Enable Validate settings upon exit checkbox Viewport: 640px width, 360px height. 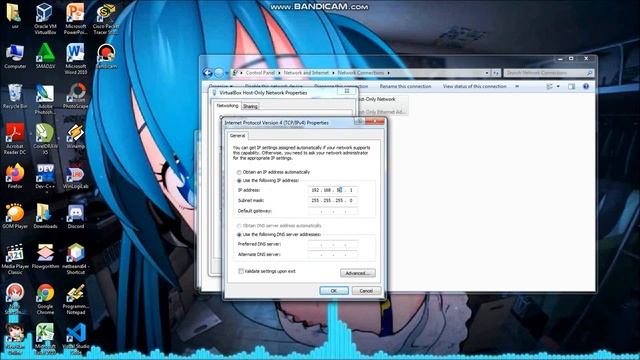pos(241,271)
